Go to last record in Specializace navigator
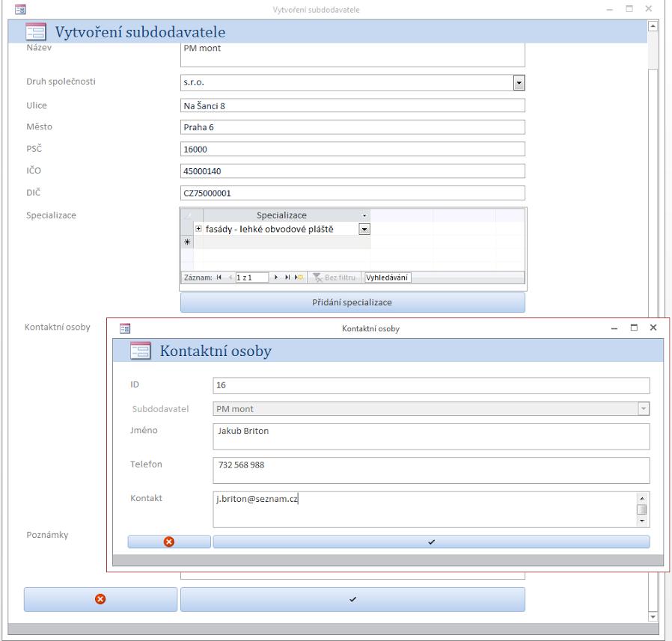This screenshot has height=641, width=672. 287,277
